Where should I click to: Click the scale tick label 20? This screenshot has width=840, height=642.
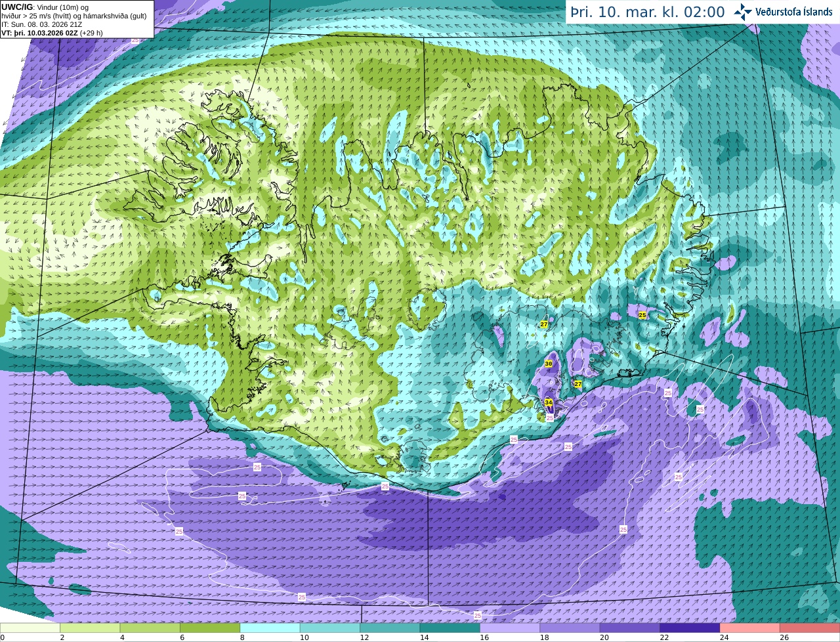pyautogui.click(x=604, y=637)
